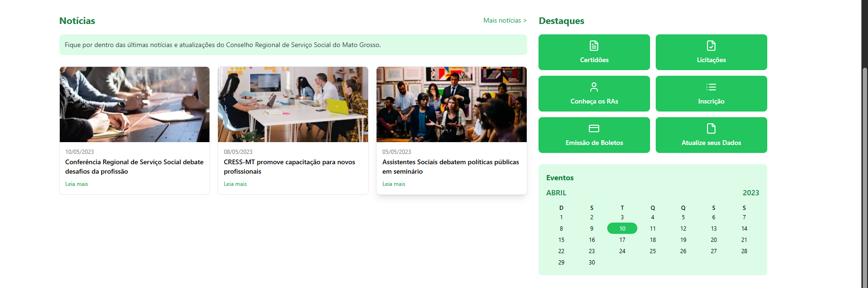This screenshot has width=868, height=288.
Task: Click the Emissão de Boletos card icon
Action: (594, 128)
